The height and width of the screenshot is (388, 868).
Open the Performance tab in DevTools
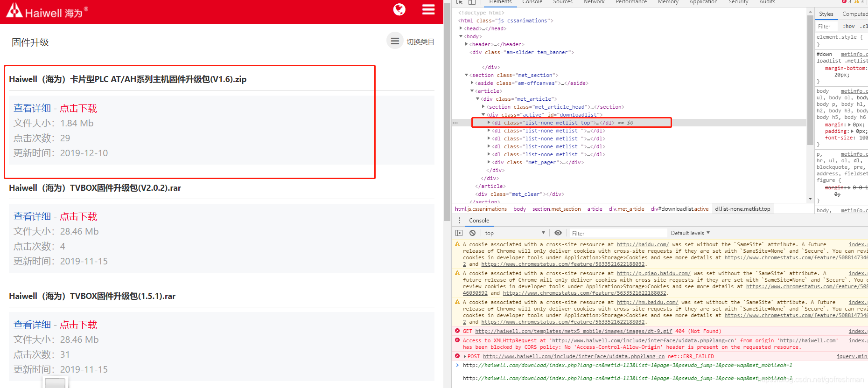point(631,2)
